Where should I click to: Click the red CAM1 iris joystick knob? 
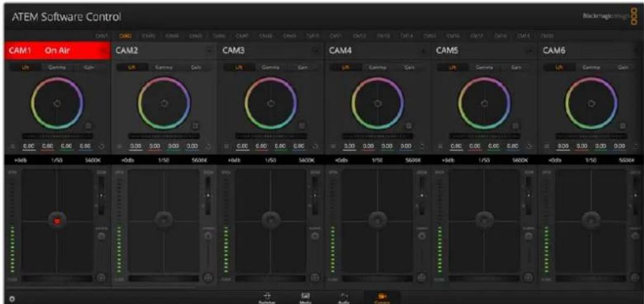(57, 221)
